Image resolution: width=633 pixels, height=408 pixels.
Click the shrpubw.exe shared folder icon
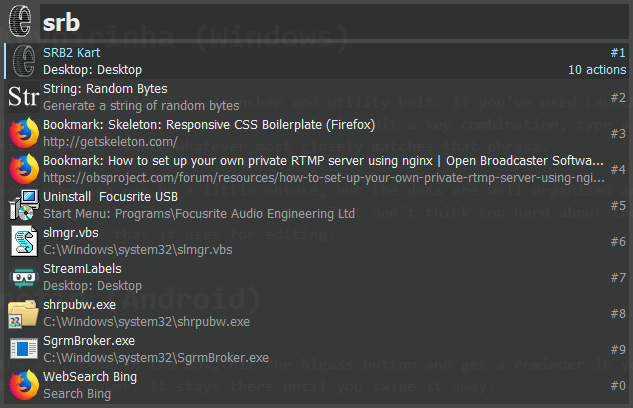coord(24,313)
